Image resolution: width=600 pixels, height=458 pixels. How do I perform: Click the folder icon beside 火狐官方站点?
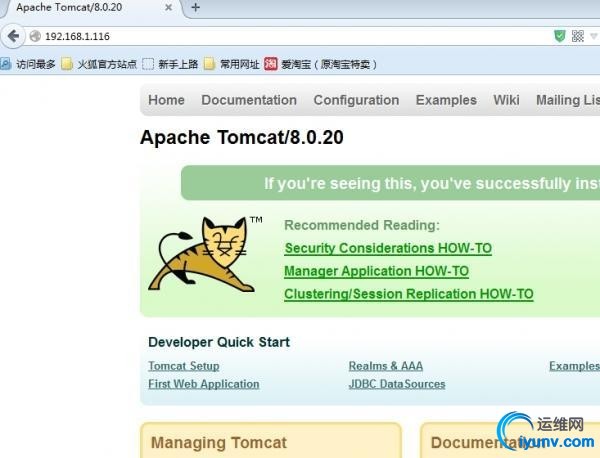67,64
